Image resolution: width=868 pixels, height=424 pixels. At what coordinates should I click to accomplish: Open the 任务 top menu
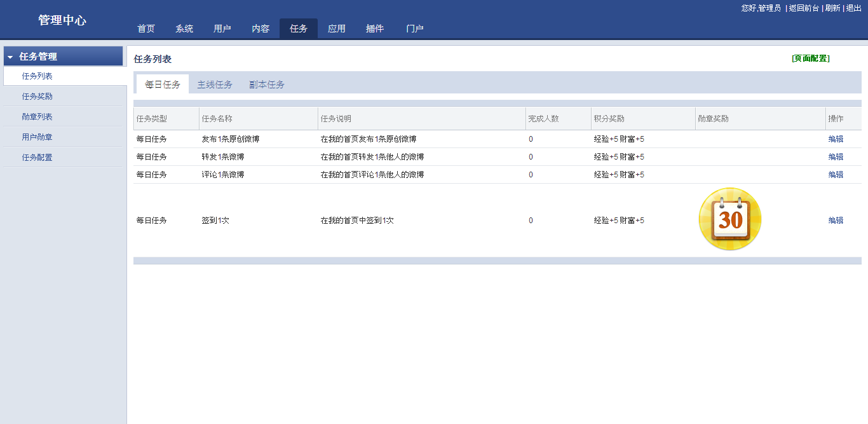[298, 29]
